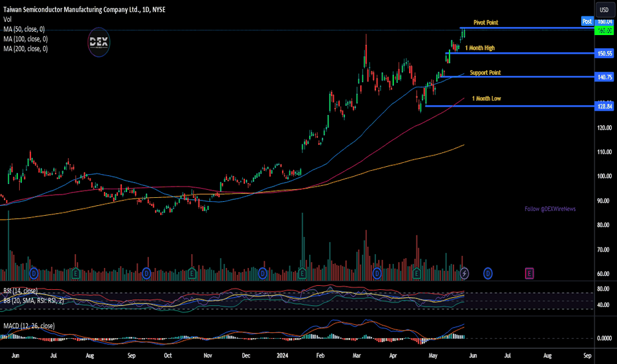Select the Vol indicator legend
This screenshot has height=364, width=617.
[x=7, y=19]
